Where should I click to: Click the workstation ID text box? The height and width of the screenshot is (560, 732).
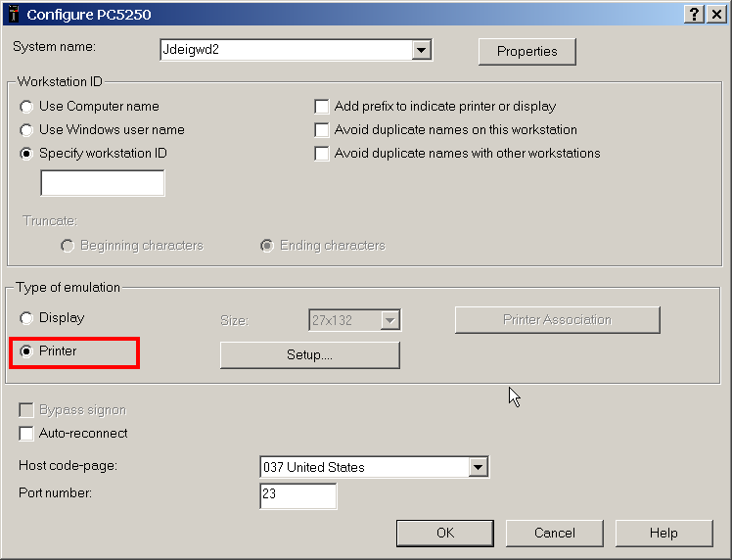(103, 183)
